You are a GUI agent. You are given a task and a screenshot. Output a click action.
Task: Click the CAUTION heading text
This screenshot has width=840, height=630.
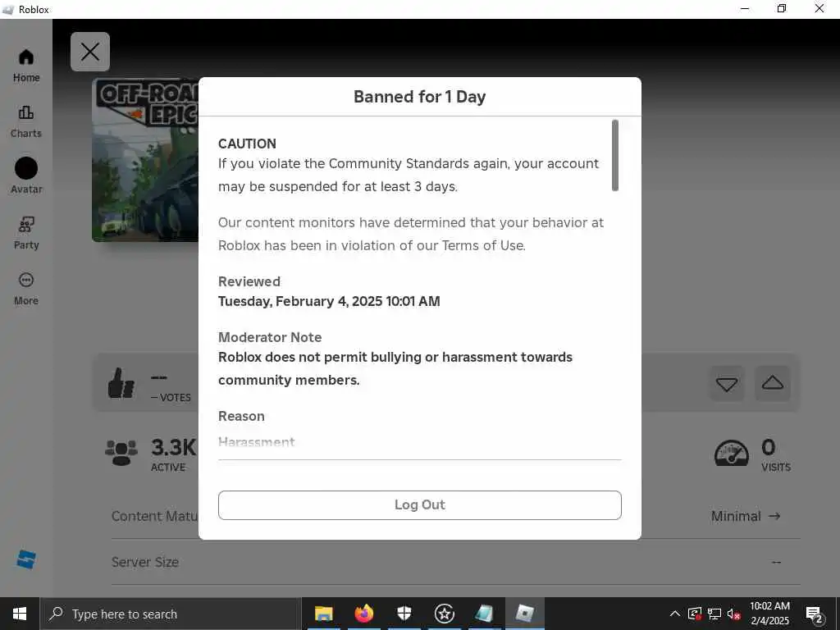pos(247,144)
